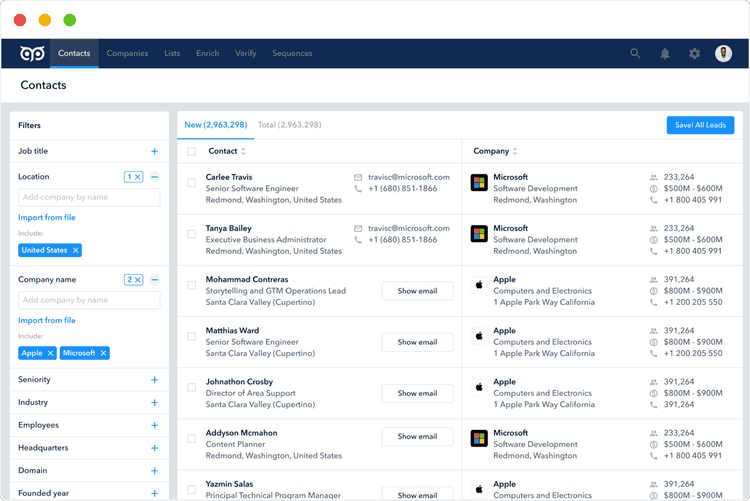Focus Location filter input field

[x=89, y=197]
